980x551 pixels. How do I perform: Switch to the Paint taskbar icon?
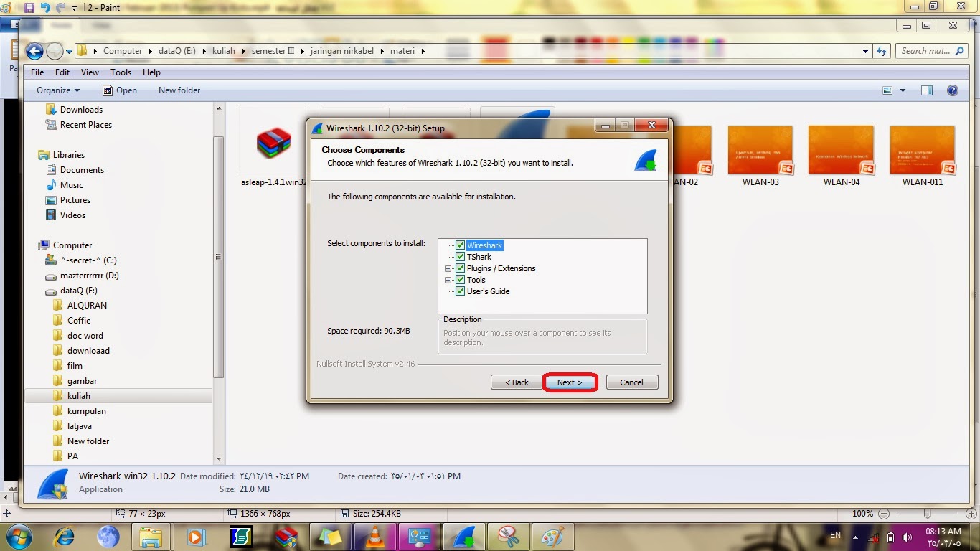pos(552,537)
